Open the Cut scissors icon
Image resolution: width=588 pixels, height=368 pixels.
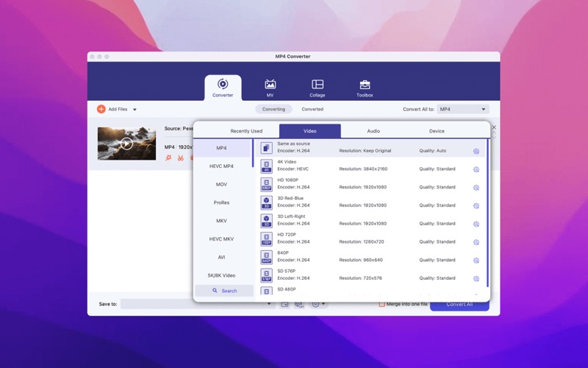[x=181, y=158]
